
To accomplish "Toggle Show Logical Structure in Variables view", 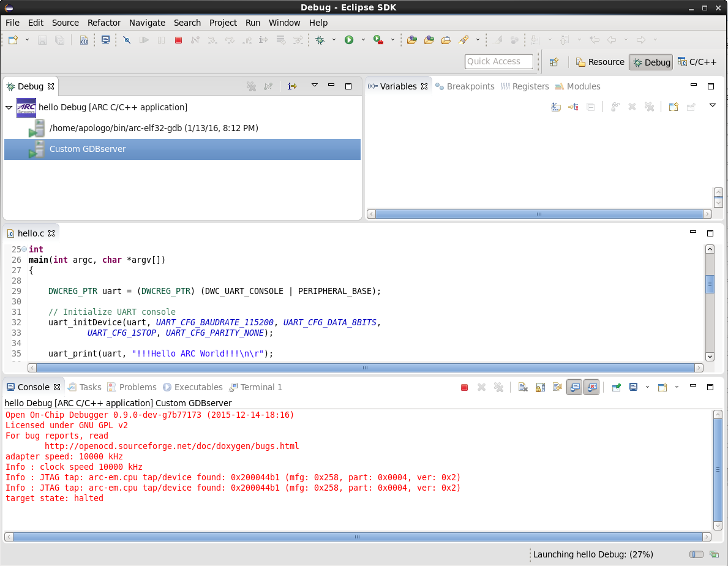I will pyautogui.click(x=573, y=107).
